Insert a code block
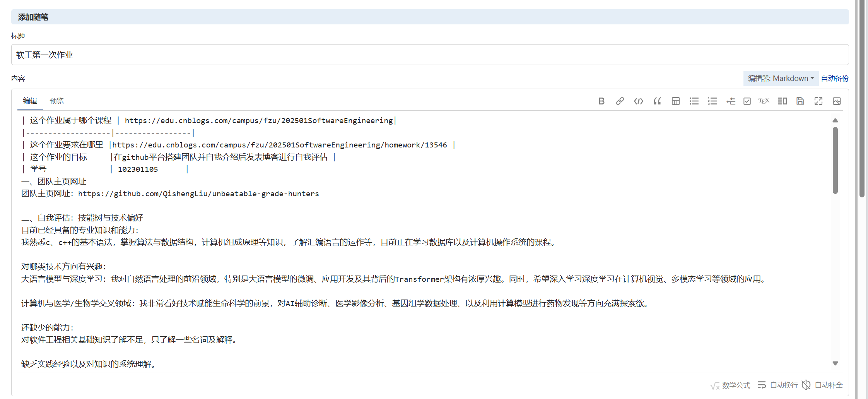Screen dimensions: 868x399 [638, 101]
